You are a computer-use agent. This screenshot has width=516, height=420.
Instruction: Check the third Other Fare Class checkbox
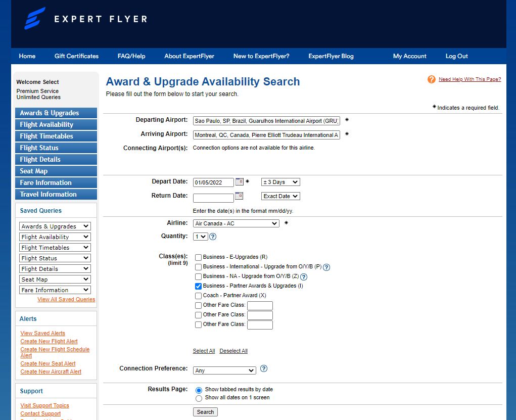(198, 324)
